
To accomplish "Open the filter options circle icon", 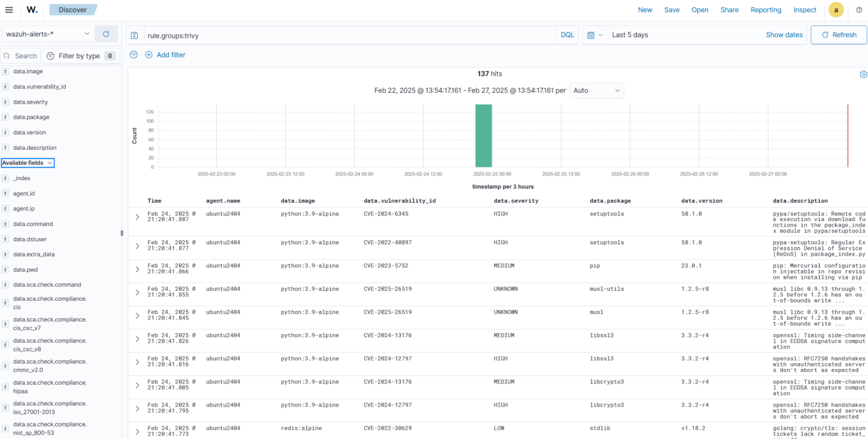I will tap(133, 55).
